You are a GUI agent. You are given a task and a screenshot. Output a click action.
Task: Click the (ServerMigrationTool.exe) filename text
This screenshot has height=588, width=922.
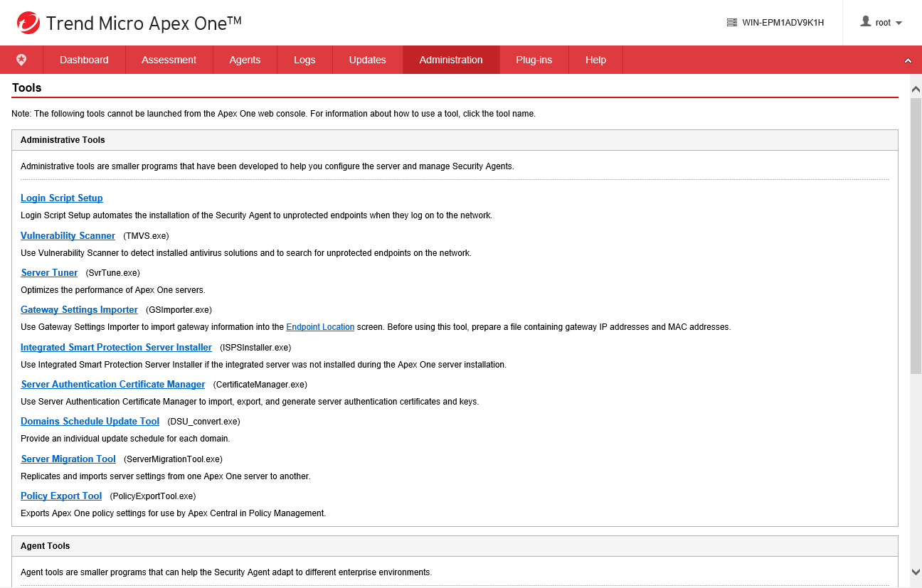pyautogui.click(x=173, y=459)
